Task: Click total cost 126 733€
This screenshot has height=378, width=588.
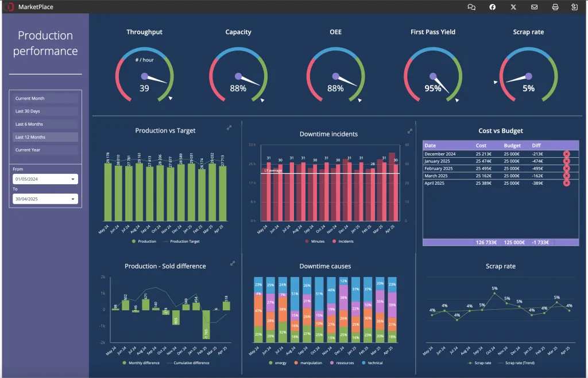Action: click(x=486, y=243)
